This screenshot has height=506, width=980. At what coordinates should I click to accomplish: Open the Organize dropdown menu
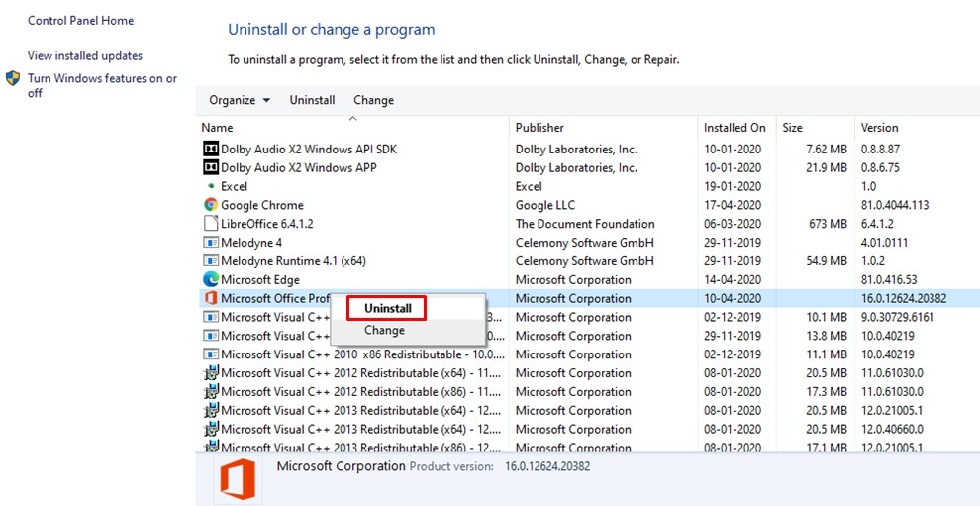(240, 100)
